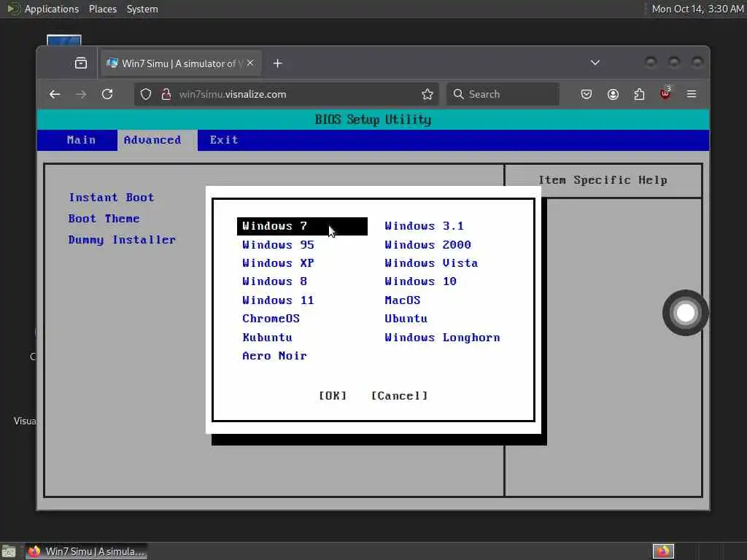Expand the list all tabs chevron
The width and height of the screenshot is (747, 560).
595,63
